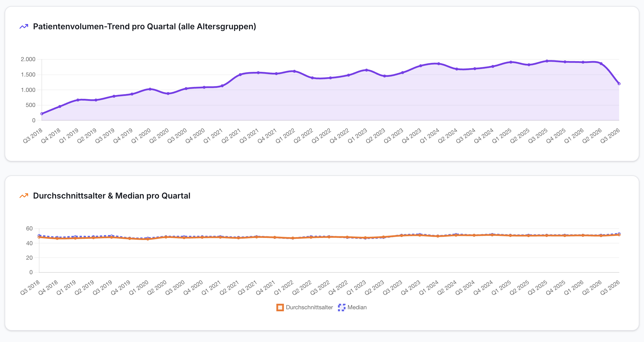Click the 20 y-axis label in age chart

tap(29, 258)
